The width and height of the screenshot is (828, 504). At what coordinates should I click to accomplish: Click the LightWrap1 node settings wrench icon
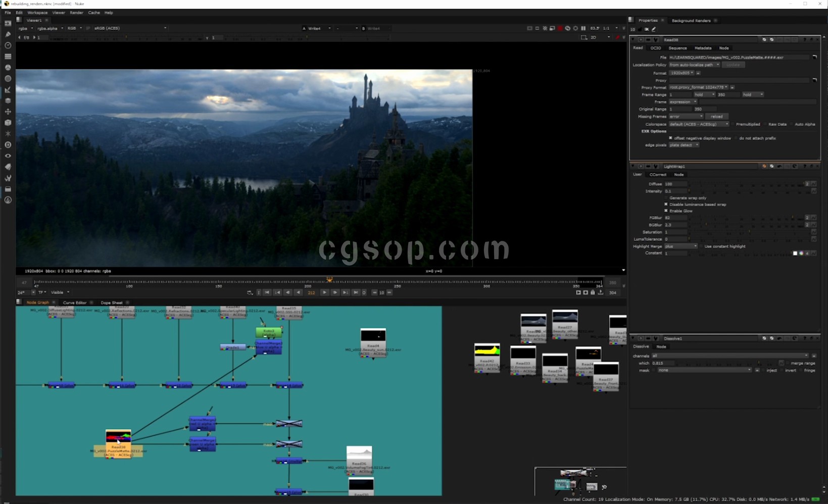pos(656,166)
